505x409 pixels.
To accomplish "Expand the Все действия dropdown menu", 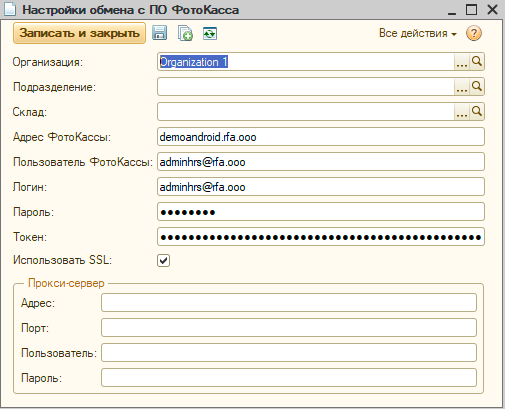I will 418,33.
